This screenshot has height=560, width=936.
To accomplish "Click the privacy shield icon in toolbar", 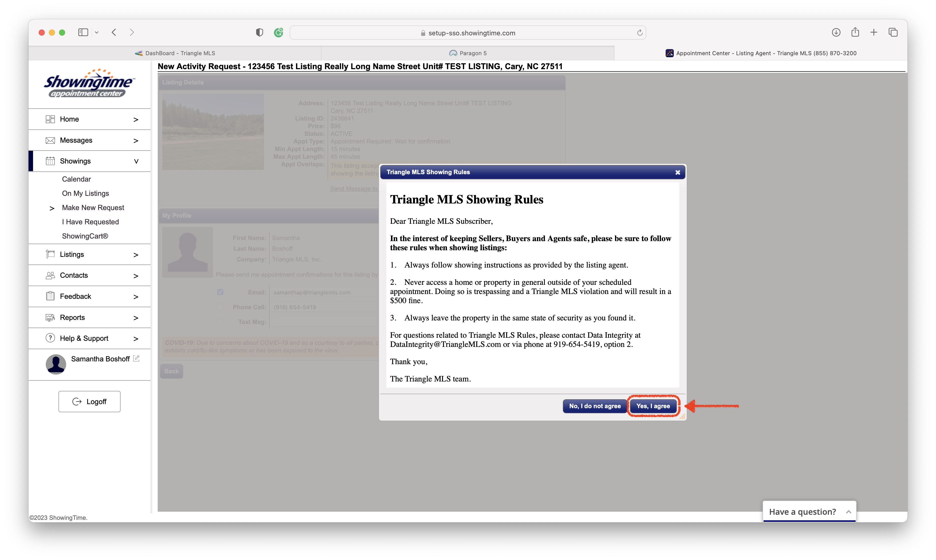I will [x=259, y=33].
